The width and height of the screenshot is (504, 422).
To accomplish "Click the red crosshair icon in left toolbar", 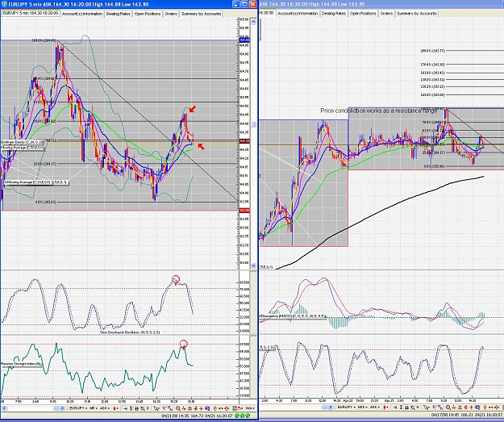I will [x=202, y=408].
